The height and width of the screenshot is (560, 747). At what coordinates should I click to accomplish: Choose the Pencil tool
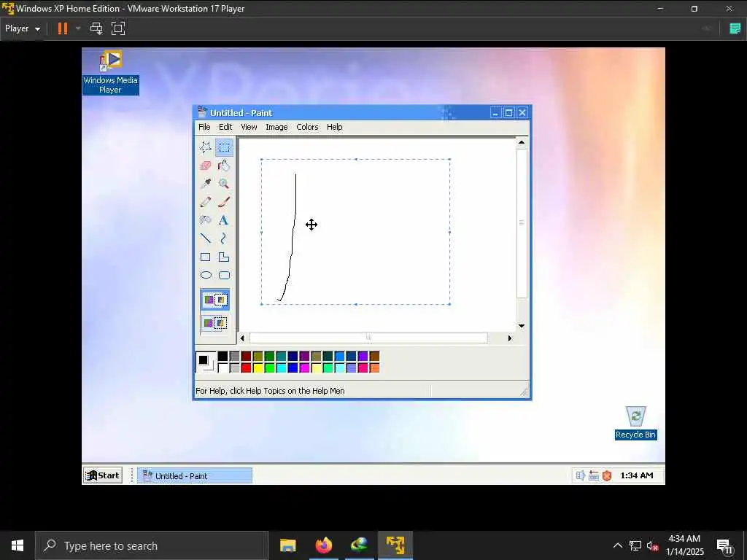(x=205, y=202)
